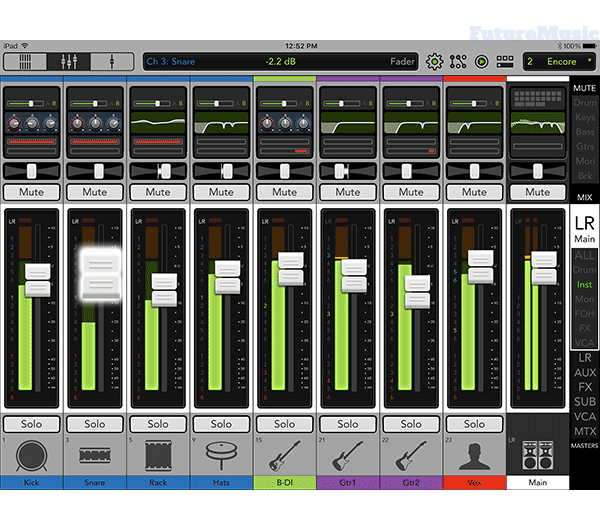Tap the Main speakers icon
Screen dimensions: 600x530
[x=538, y=455]
